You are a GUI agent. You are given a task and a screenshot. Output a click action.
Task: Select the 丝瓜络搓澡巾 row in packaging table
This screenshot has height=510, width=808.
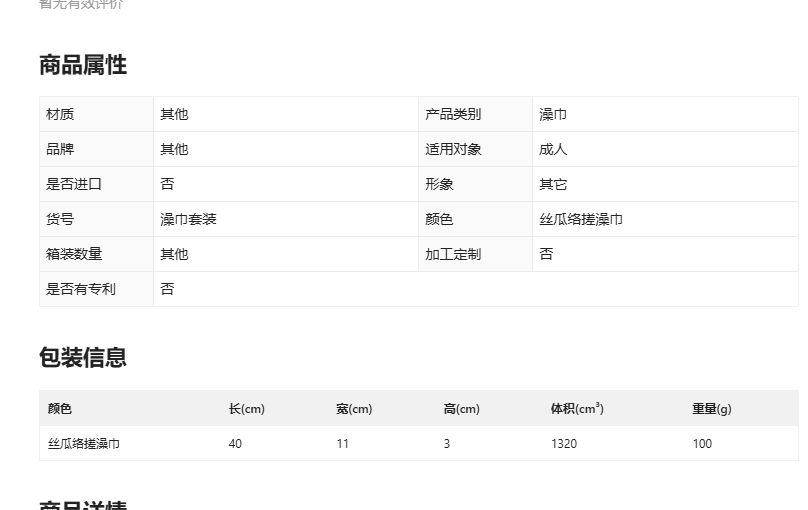click(x=84, y=443)
